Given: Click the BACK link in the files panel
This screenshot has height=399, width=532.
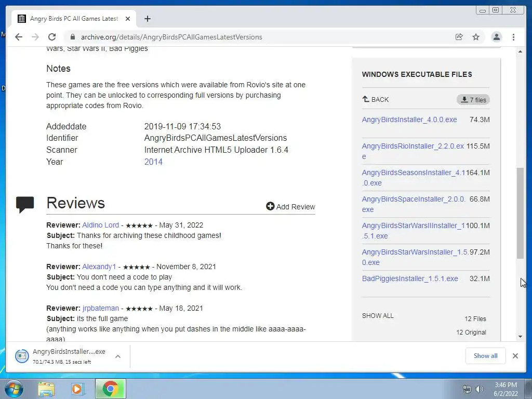Looking at the screenshot, I should [x=375, y=99].
